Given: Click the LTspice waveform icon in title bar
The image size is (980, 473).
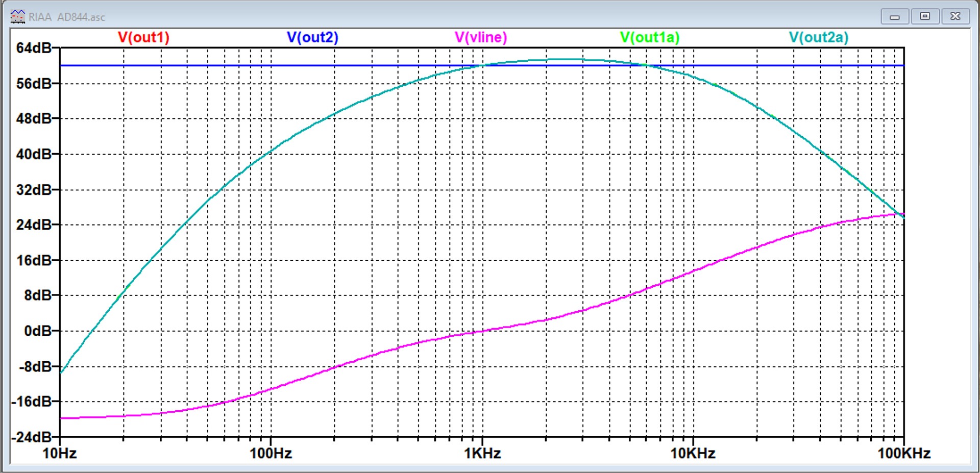Looking at the screenshot, I should pos(17,16).
